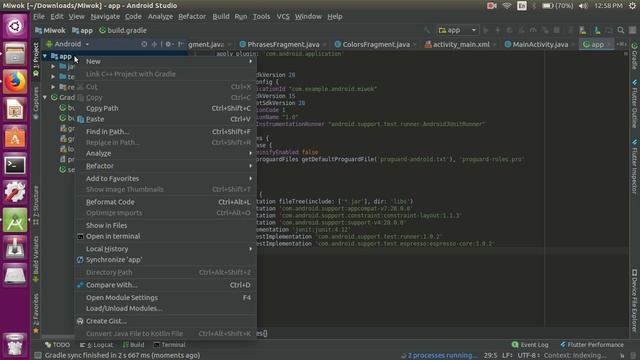Choose Show in Files entry
This screenshot has width=640, height=360.
click(x=166, y=226)
